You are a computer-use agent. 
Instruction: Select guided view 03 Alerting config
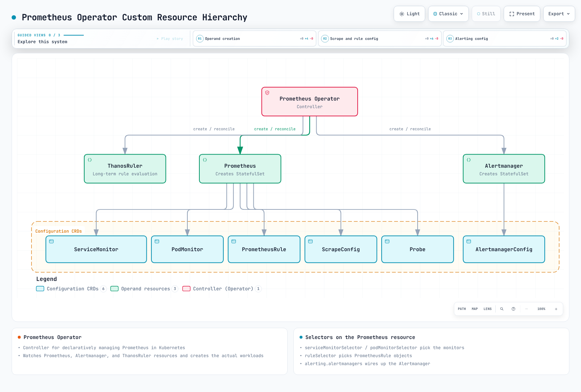505,38
